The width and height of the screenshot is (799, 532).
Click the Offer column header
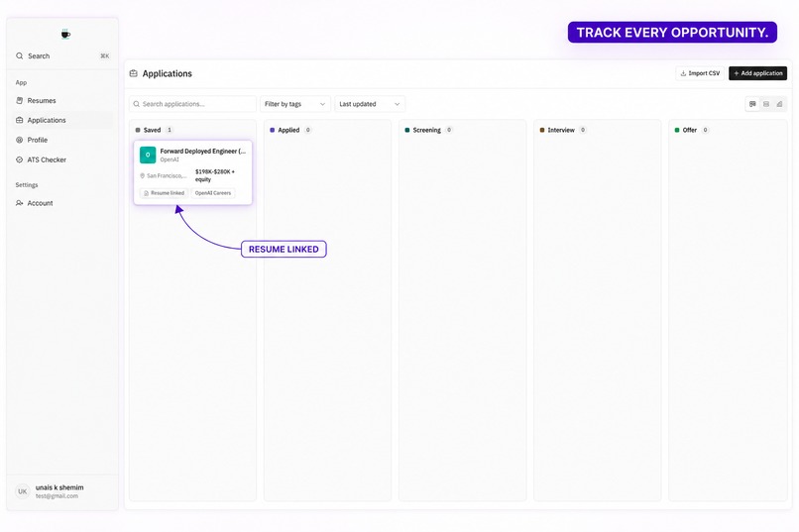689,131
